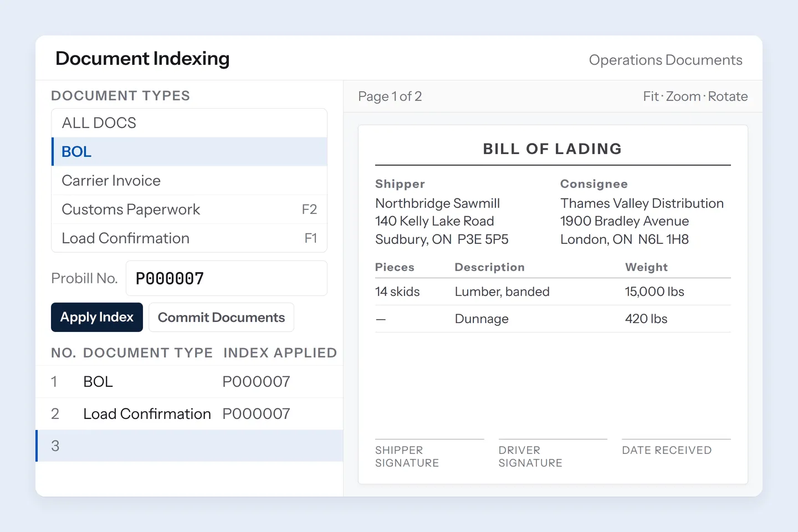Image resolution: width=798 pixels, height=532 pixels.
Task: Click consignee Thames Valley Distribution
Action: pyautogui.click(x=642, y=203)
